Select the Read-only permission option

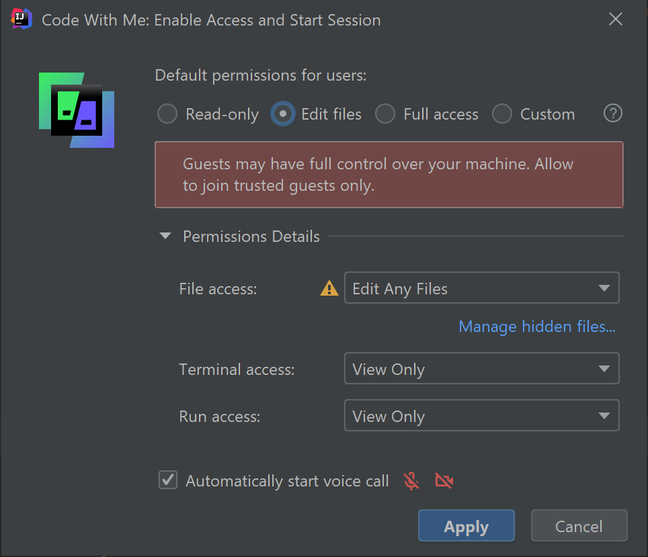click(208, 114)
